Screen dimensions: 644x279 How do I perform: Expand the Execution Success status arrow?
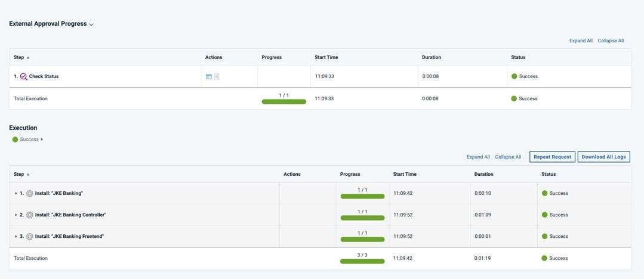point(42,139)
